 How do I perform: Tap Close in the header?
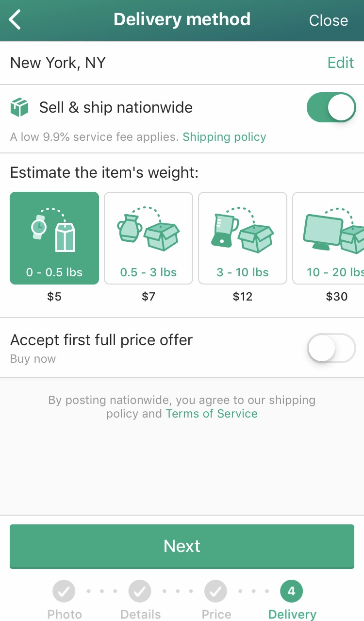pyautogui.click(x=329, y=20)
